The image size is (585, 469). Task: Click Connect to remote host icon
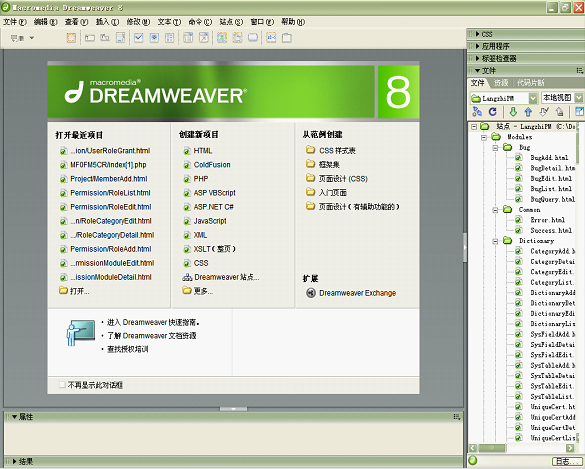(477, 112)
